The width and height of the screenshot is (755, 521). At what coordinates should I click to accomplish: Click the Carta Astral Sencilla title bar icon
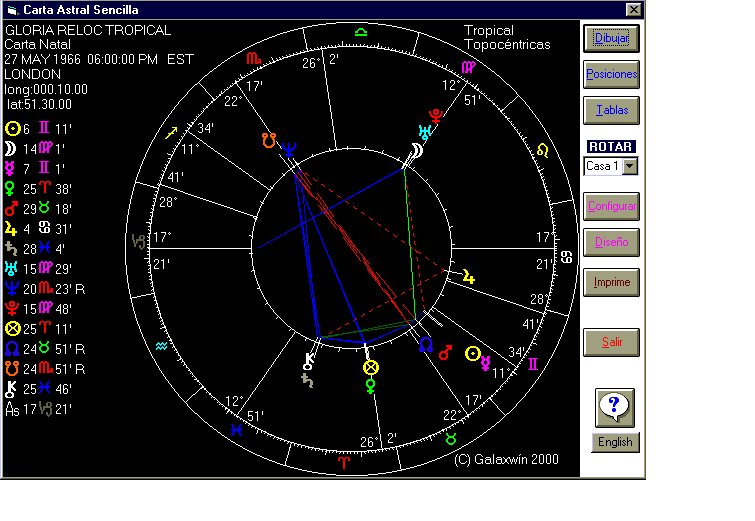point(12,9)
